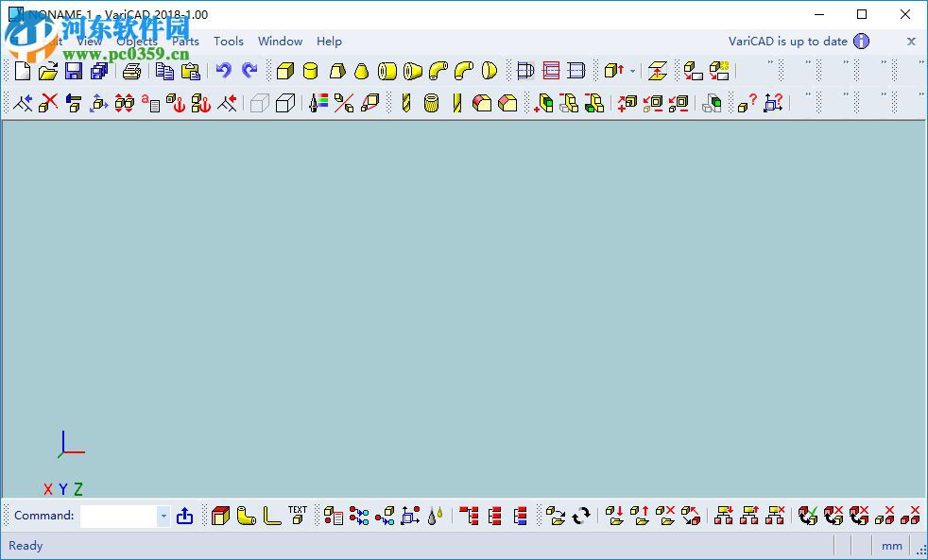Open the Help menu
The image size is (928, 560).
tap(329, 42)
